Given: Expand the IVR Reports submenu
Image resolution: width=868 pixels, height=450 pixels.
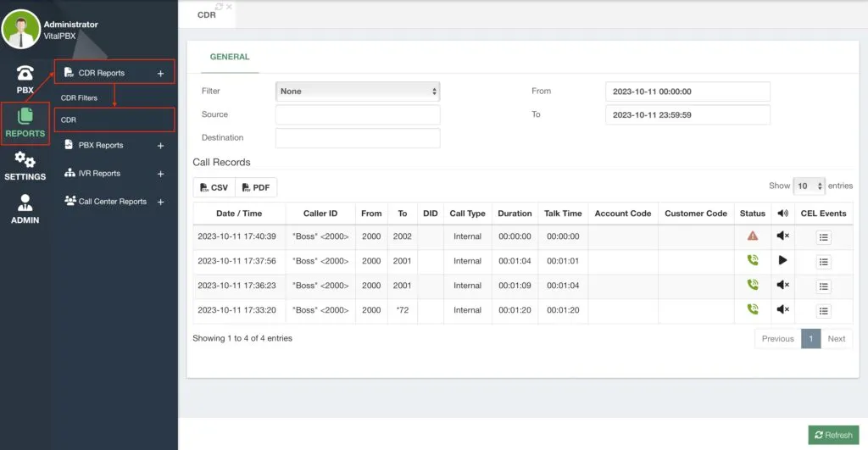Looking at the screenshot, I should pos(160,174).
